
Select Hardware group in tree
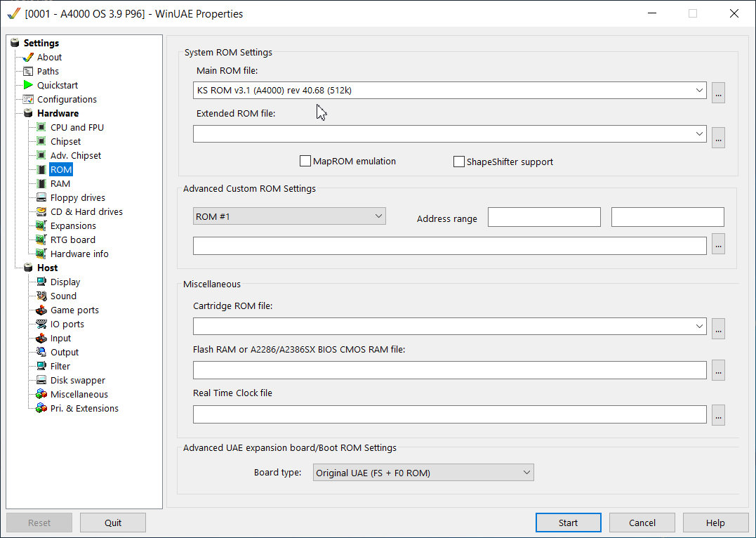pos(58,113)
